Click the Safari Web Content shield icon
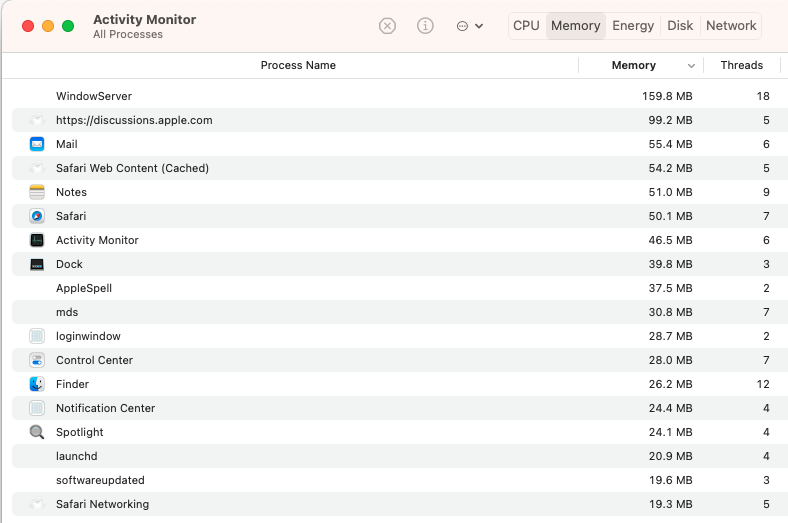 pyautogui.click(x=37, y=168)
